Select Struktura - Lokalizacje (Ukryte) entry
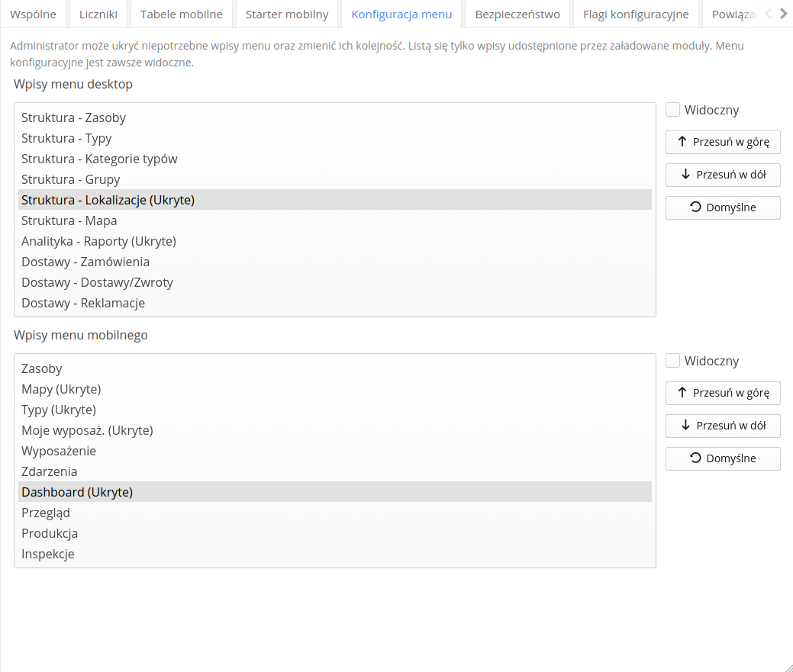Viewport: 793px width, 672px height. point(335,200)
